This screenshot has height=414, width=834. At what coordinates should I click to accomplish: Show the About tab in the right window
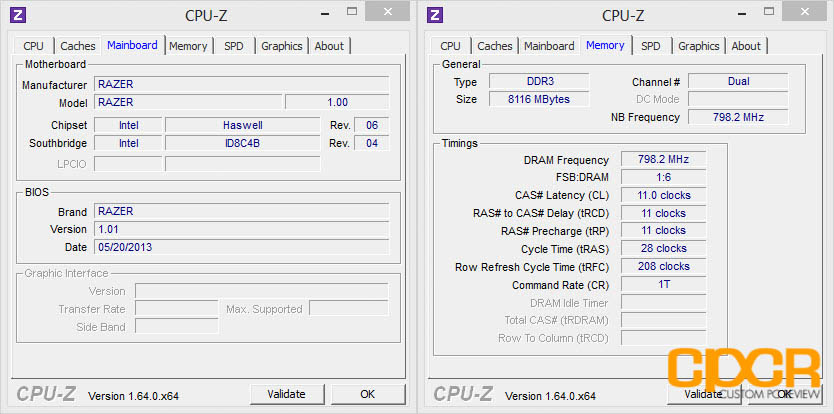[746, 46]
